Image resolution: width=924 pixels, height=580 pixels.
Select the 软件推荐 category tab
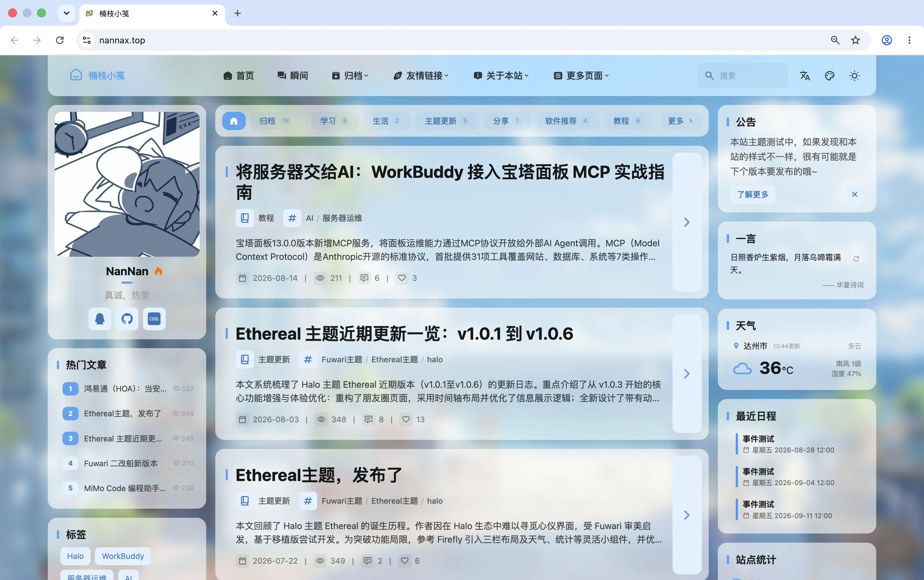(568, 121)
